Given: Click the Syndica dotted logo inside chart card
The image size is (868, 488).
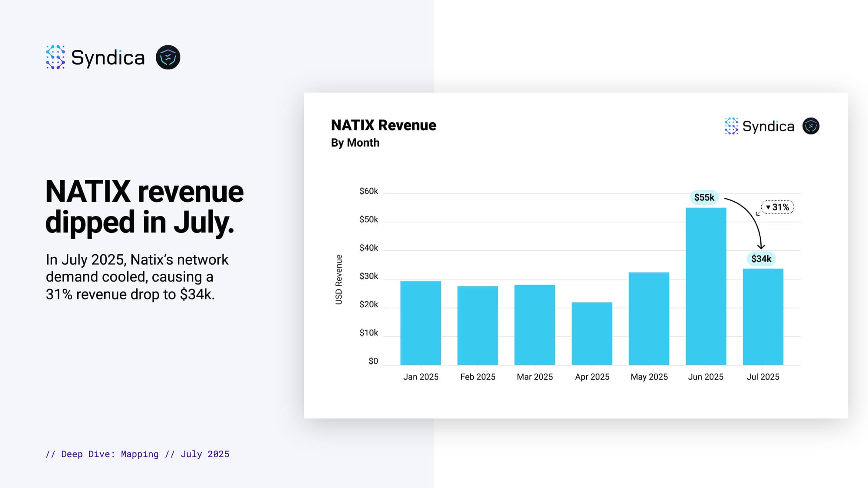Looking at the screenshot, I should 731,126.
